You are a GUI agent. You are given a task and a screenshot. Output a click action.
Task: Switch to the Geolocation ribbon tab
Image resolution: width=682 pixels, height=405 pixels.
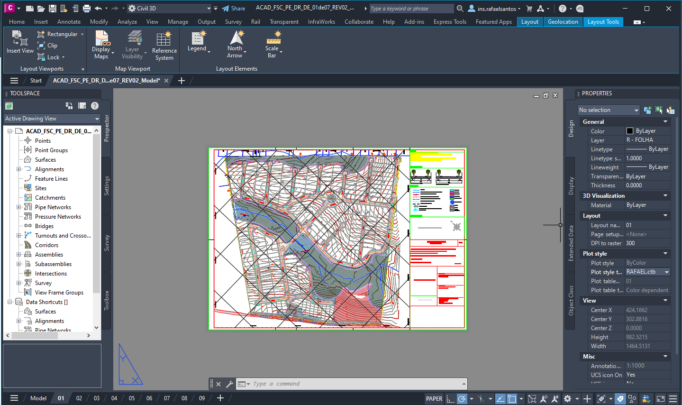[563, 20]
